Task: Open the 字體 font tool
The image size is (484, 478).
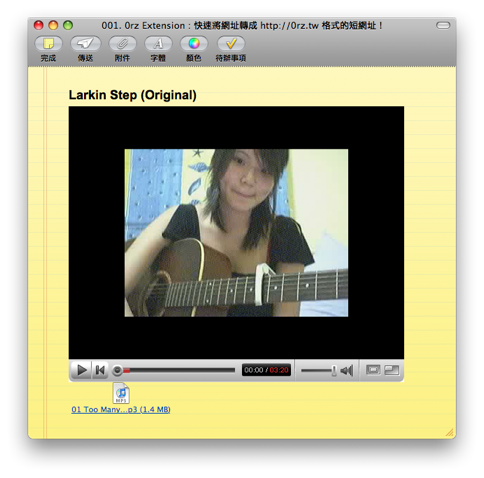Action: [x=158, y=44]
